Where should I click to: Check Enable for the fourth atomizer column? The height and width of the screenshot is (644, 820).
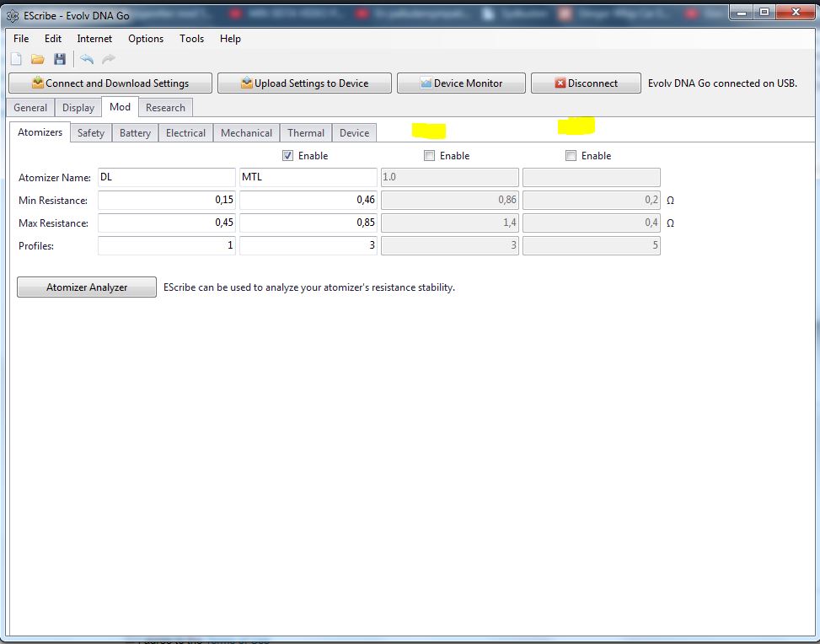571,155
